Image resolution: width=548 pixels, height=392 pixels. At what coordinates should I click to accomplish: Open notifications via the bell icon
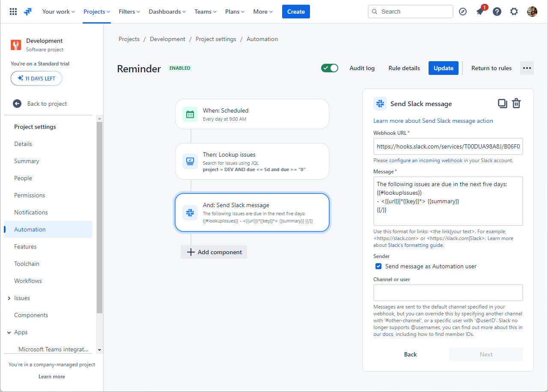click(x=479, y=12)
